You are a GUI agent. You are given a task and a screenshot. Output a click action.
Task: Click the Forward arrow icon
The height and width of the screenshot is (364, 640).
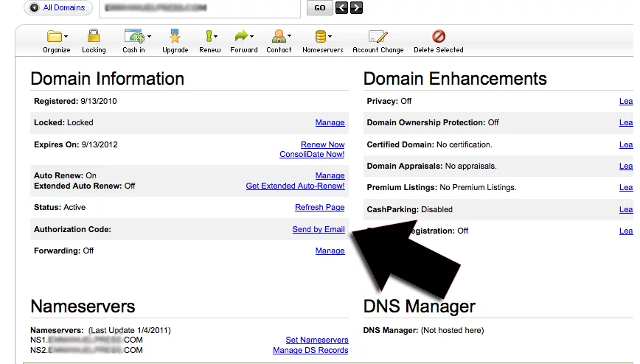[243, 37]
